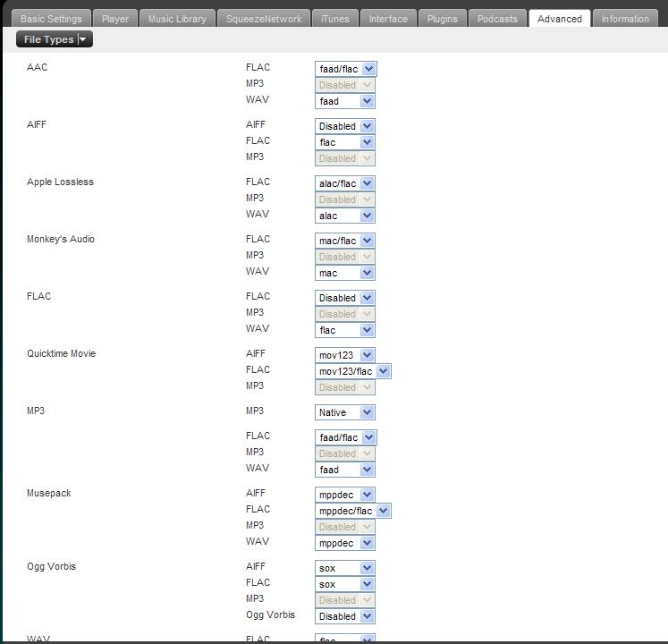Open AIFF to AIFF Disabled dropdown
The image size is (668, 644).
pos(344,126)
